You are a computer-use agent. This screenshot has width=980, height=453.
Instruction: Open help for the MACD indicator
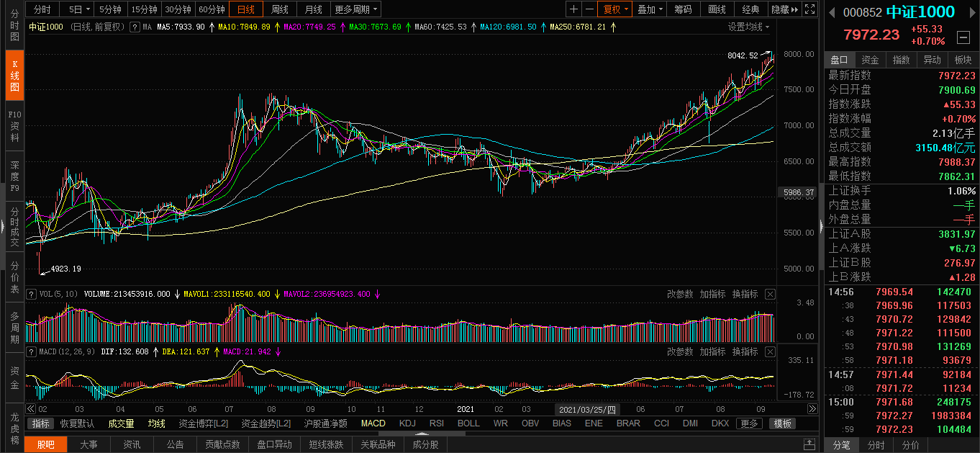(31, 351)
